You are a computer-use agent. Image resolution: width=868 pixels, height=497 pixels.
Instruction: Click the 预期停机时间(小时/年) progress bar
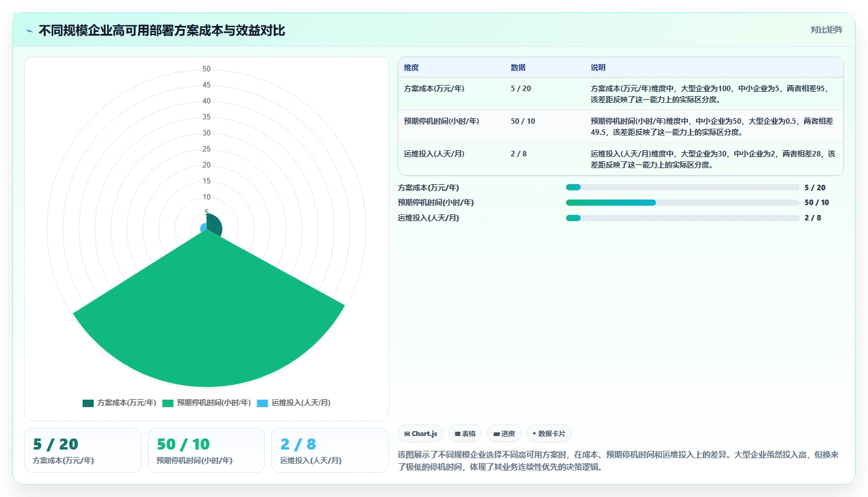(x=682, y=203)
